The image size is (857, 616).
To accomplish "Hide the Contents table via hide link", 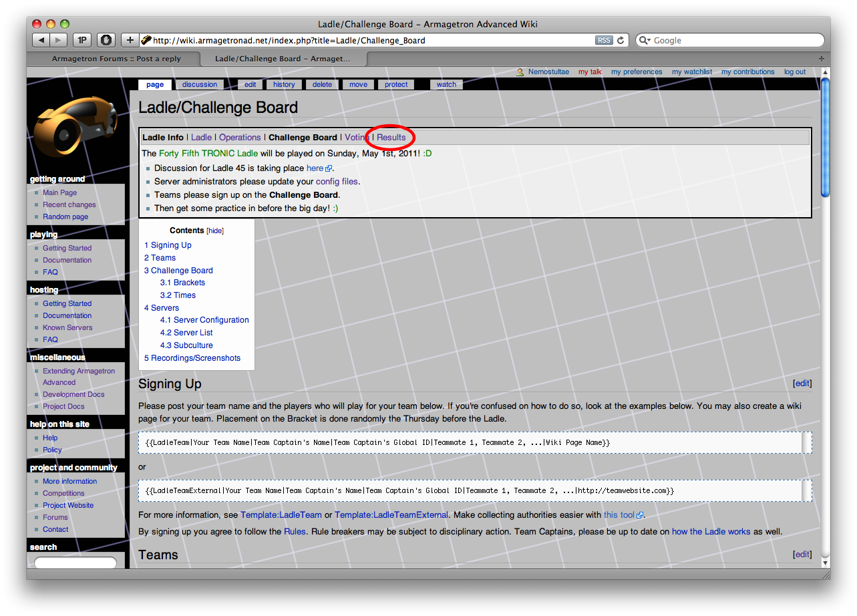I will click(x=215, y=230).
